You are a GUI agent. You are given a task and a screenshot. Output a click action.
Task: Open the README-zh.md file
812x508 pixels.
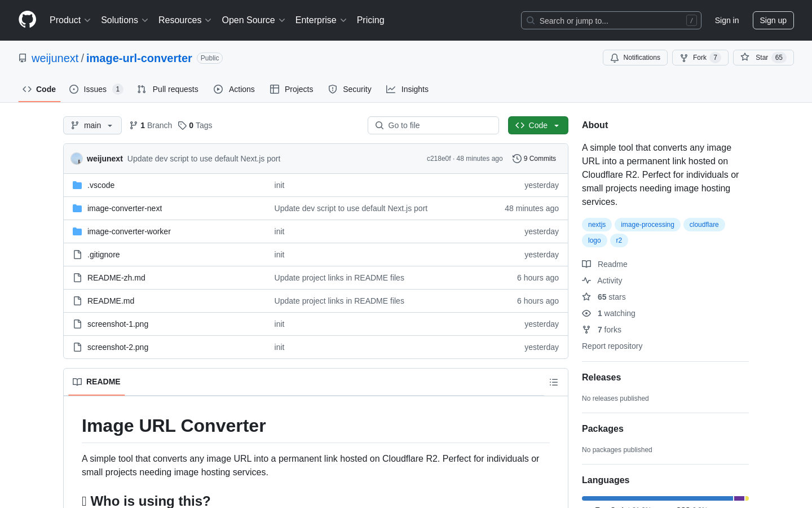(116, 278)
